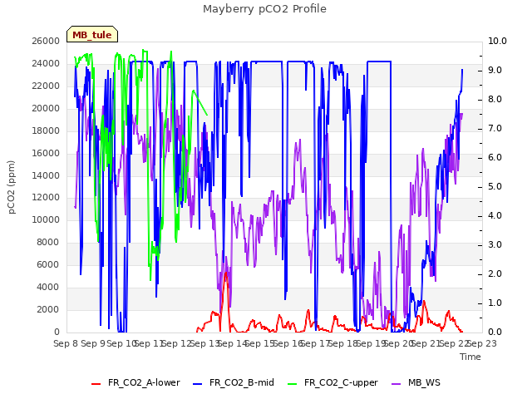
Task: Click the 2000 left axis tick label
Action: [x=48, y=309]
